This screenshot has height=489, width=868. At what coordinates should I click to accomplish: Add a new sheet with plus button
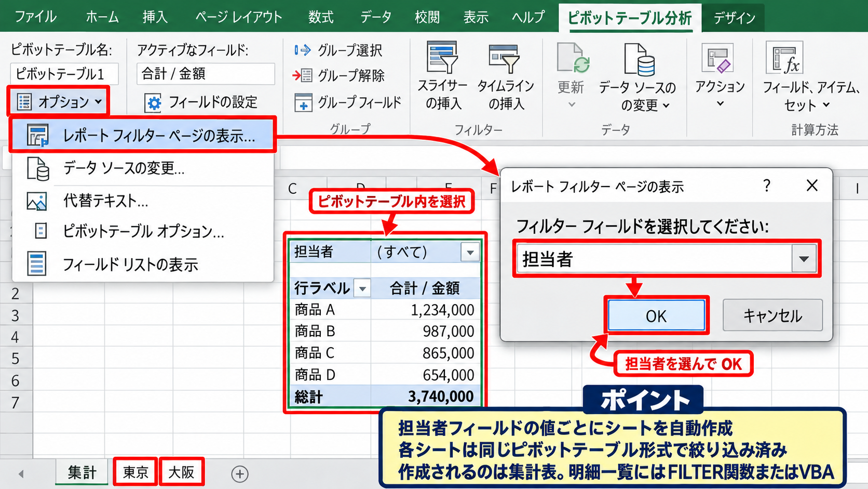click(x=239, y=473)
